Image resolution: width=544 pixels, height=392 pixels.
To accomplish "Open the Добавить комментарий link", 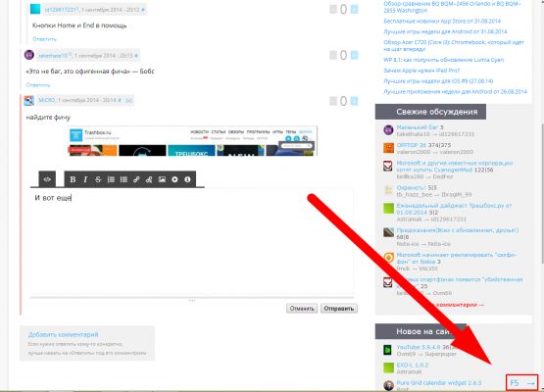I will point(64,334).
